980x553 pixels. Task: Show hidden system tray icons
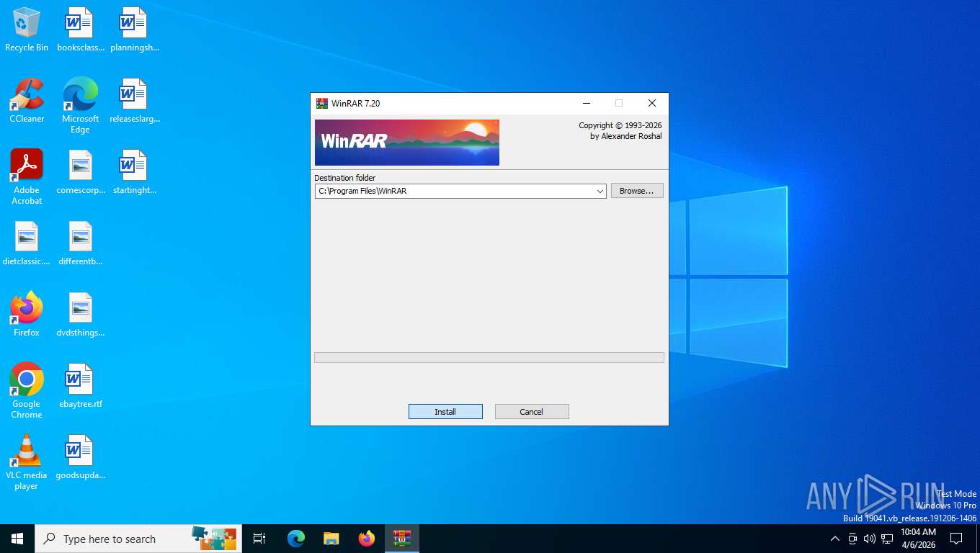(835, 539)
